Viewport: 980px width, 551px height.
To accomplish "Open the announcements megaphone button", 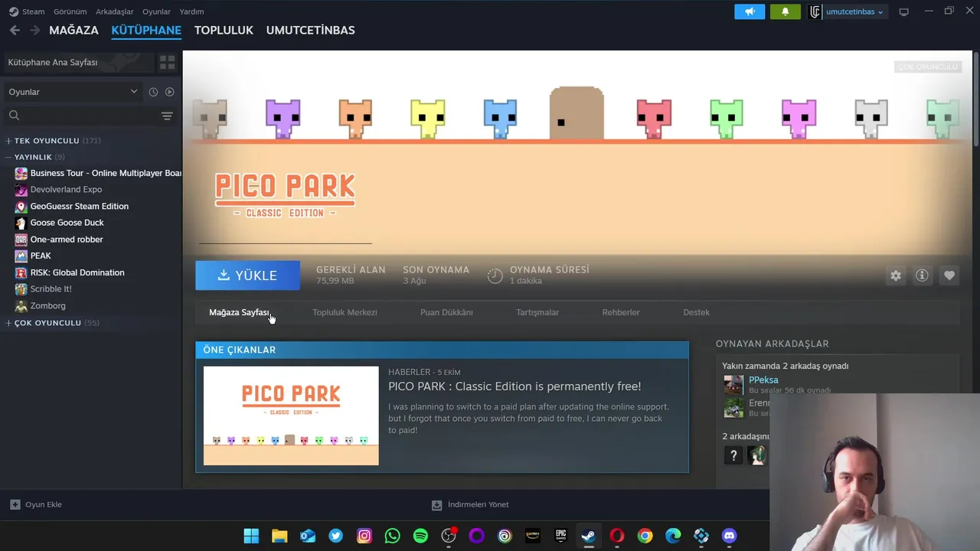I will tap(750, 11).
